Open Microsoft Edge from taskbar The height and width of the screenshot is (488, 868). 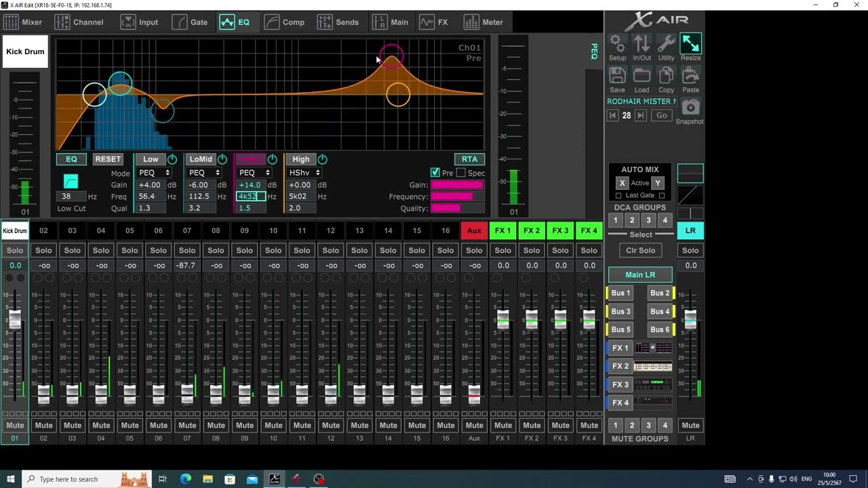point(186,479)
